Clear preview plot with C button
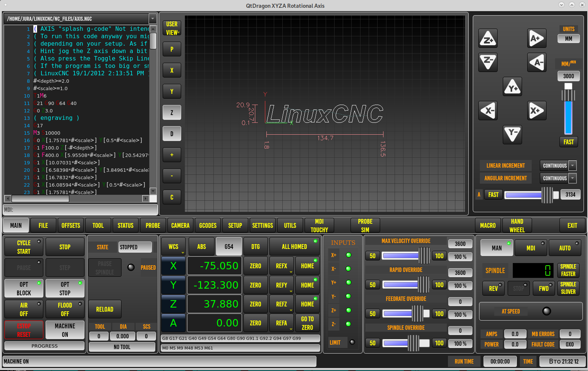The height and width of the screenshot is (371, 588). (172, 197)
